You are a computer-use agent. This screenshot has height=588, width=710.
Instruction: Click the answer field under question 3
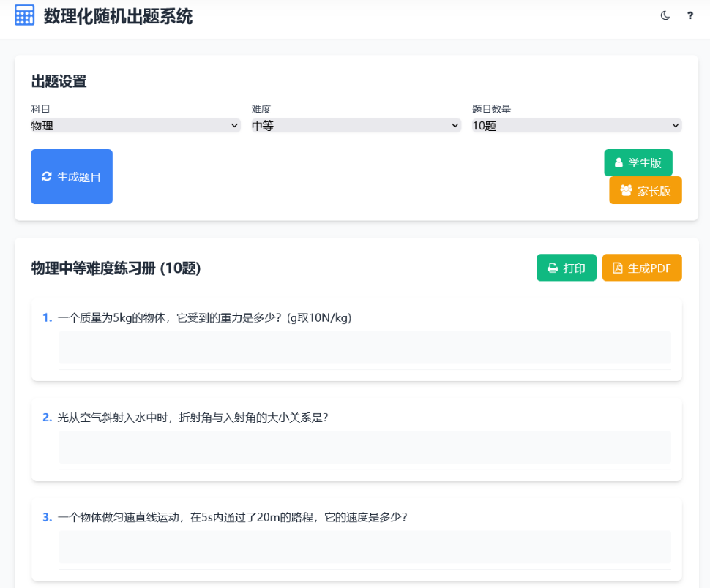click(365, 546)
